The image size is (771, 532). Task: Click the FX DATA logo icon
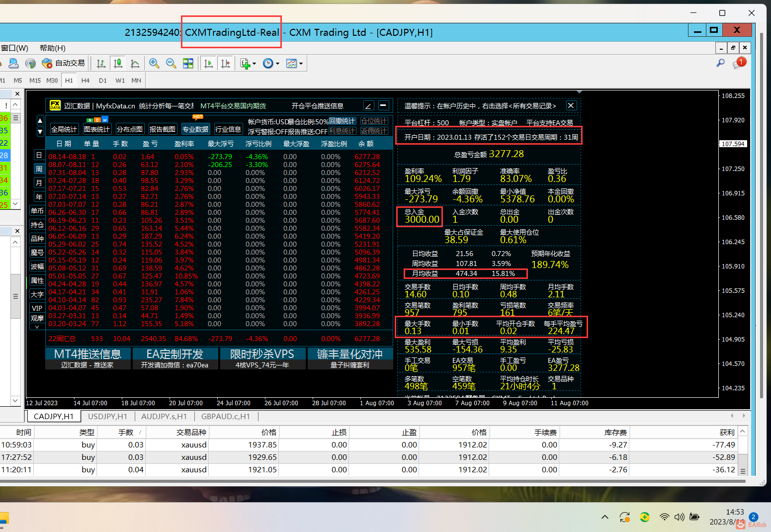click(x=55, y=105)
